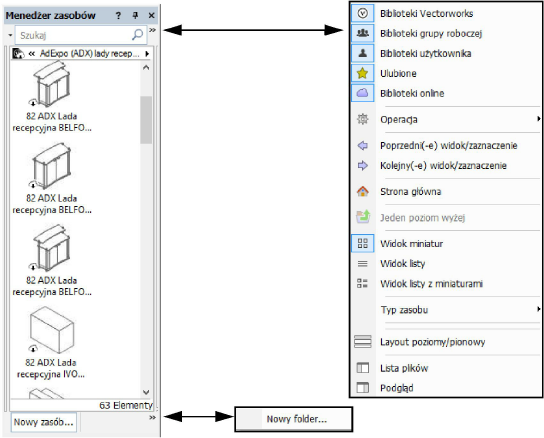
Task: Toggle the Ulubione star icon
Action: point(363,73)
